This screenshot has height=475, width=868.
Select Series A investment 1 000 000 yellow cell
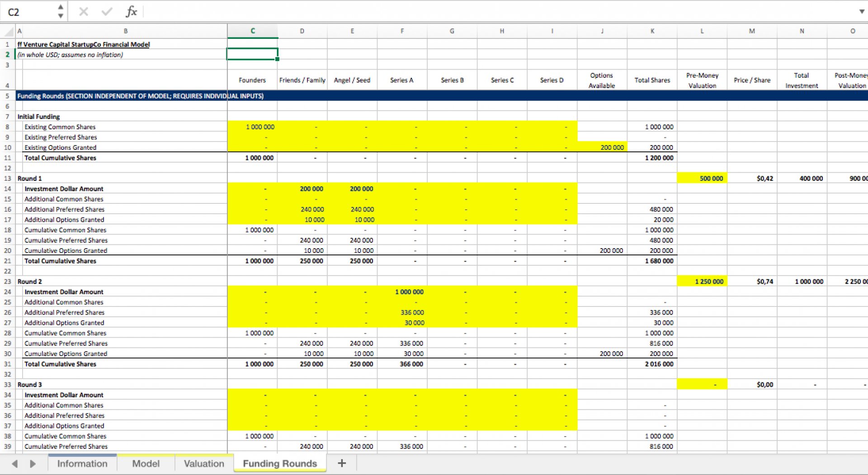coord(402,292)
